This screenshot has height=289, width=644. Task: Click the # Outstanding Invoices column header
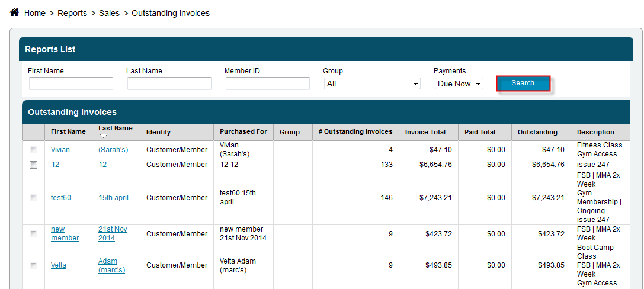(x=355, y=132)
